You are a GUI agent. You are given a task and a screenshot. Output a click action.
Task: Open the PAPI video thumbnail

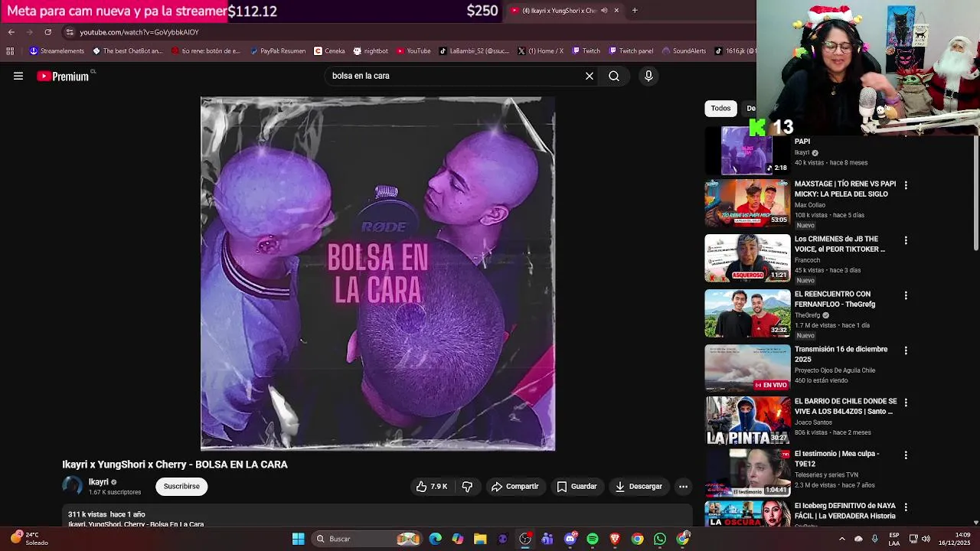tap(747, 150)
